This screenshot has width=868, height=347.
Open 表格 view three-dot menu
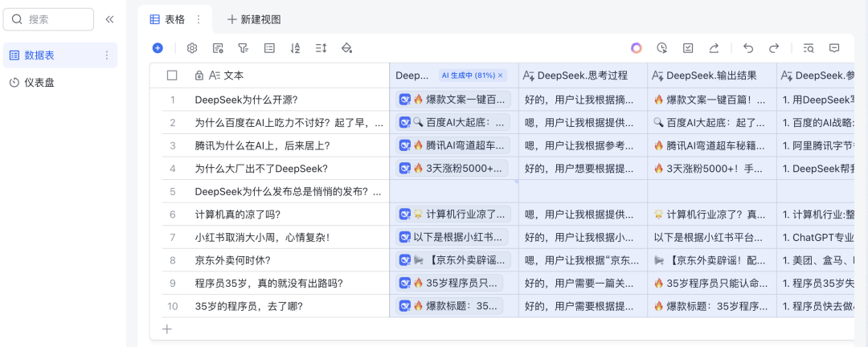click(x=199, y=19)
